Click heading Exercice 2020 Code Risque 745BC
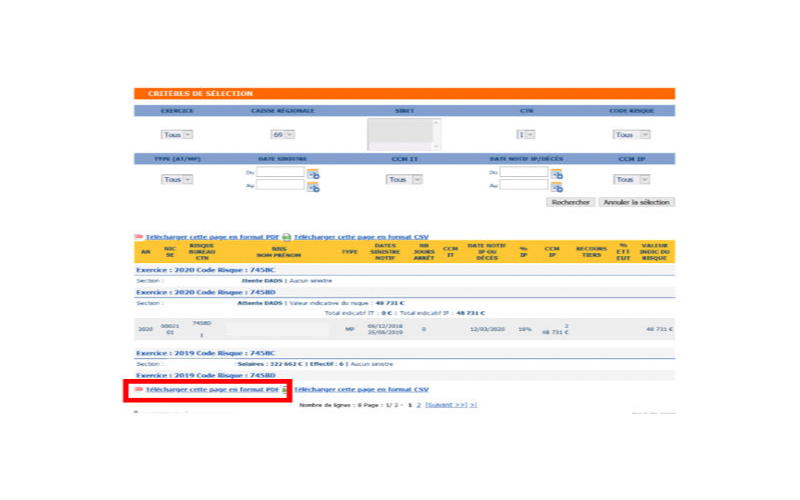The height and width of the screenshot is (500, 800). click(x=206, y=270)
